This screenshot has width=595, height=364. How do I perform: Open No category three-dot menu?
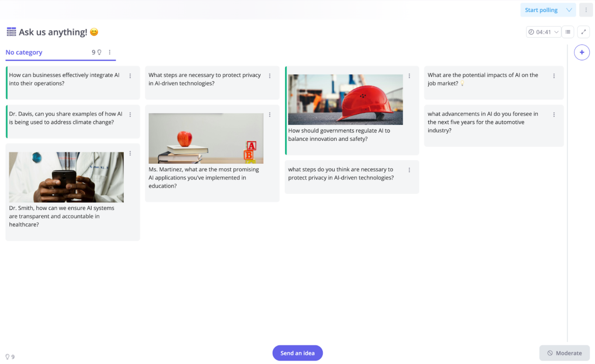click(x=109, y=52)
